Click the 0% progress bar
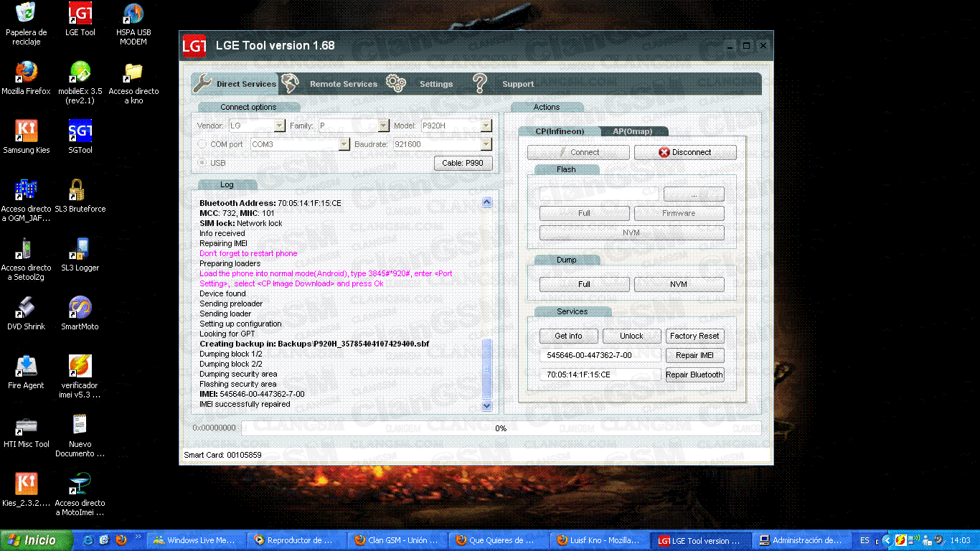980x551 pixels. [x=500, y=428]
